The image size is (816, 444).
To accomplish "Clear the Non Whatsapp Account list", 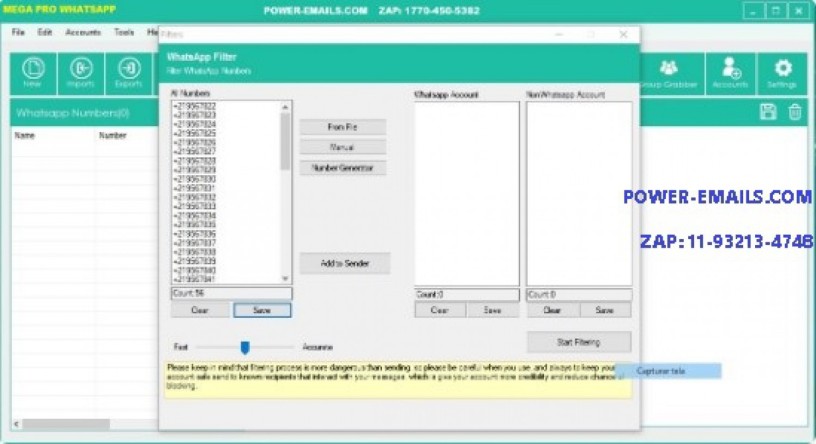I will point(553,310).
